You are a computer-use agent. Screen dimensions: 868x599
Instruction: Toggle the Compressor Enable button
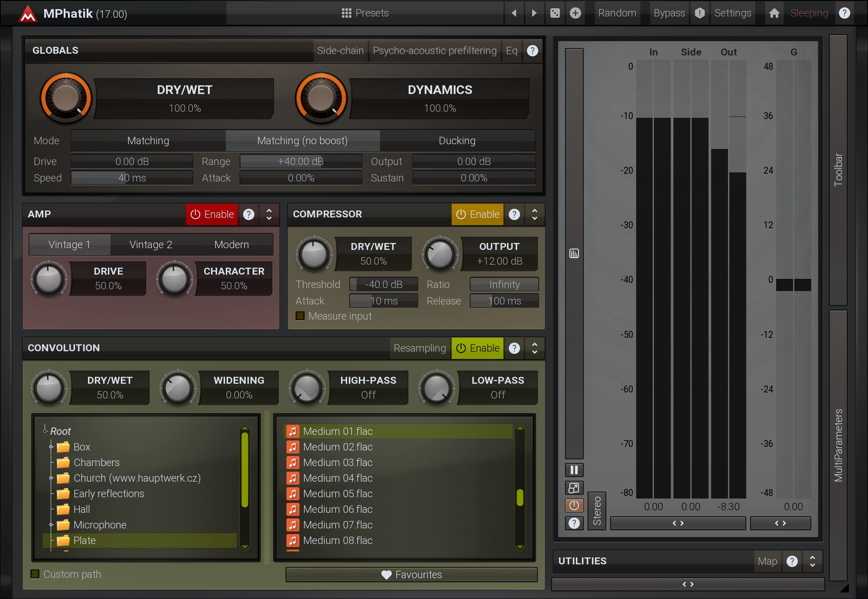[x=477, y=214]
